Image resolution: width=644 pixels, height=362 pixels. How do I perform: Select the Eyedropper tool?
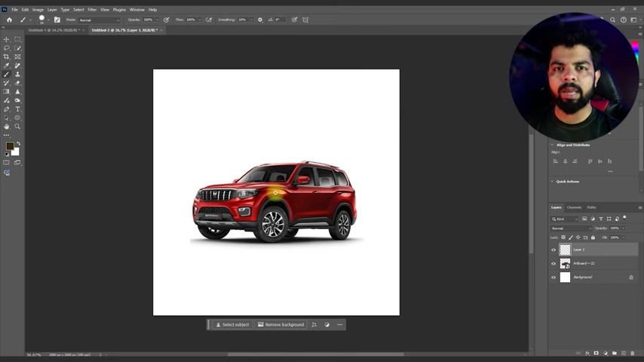pyautogui.click(x=7, y=66)
